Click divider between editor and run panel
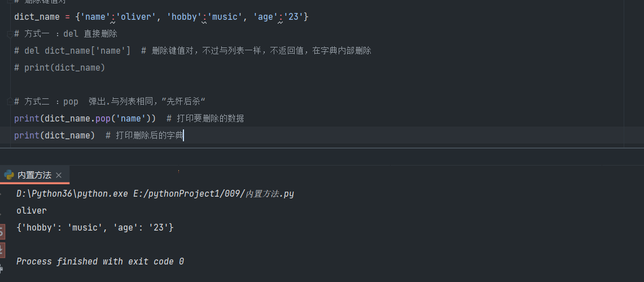 (322, 148)
